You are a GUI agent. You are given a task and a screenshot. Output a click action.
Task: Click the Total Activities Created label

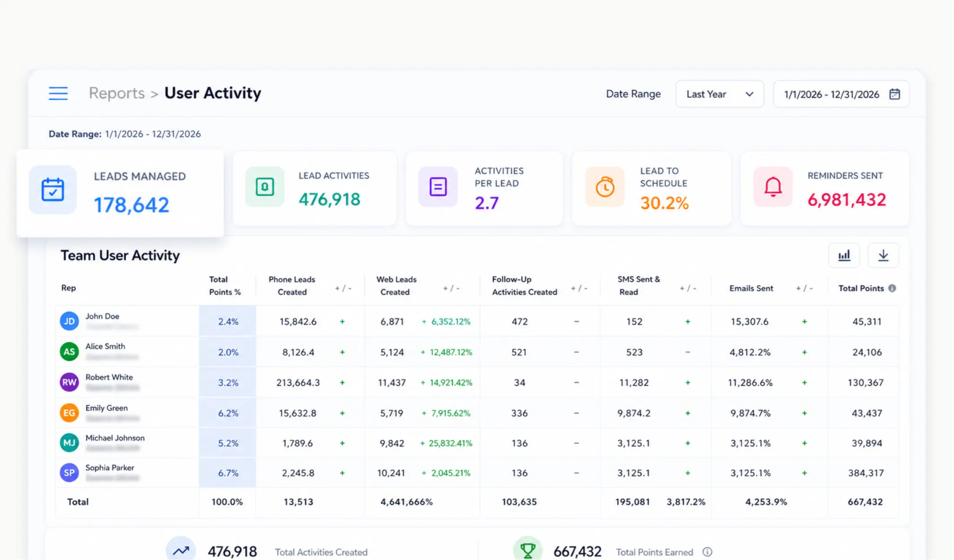click(321, 552)
